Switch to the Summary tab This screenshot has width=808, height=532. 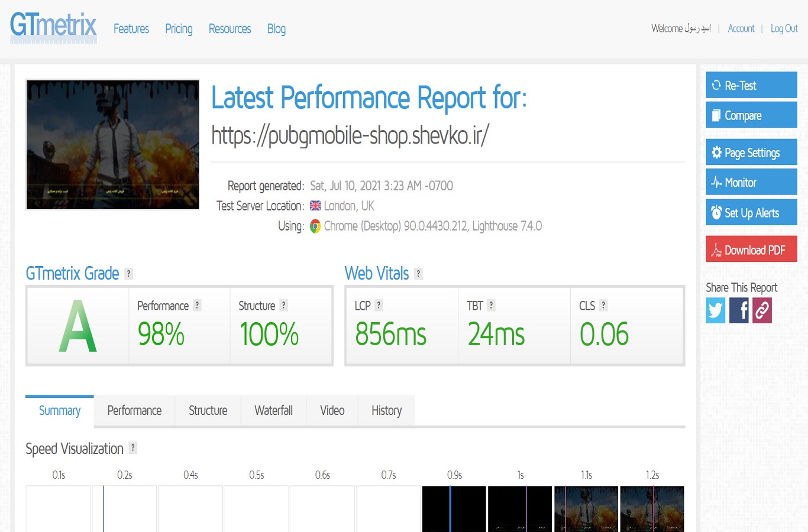(60, 411)
